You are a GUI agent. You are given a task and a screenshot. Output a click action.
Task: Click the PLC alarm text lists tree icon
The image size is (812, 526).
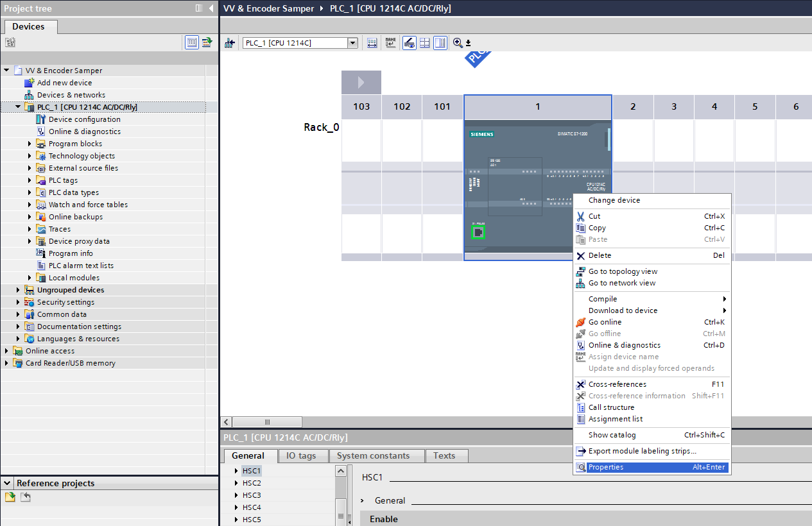point(41,266)
